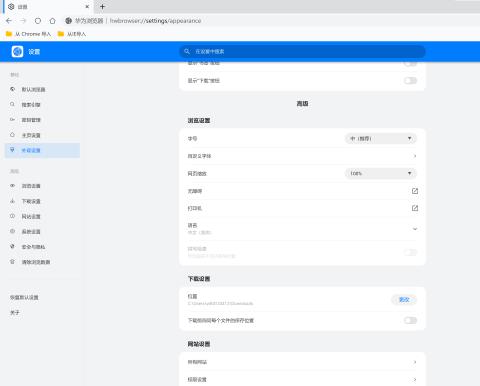Open 清除浏览数据 from the sidebar
The width and height of the screenshot is (480, 386).
(x=36, y=262)
